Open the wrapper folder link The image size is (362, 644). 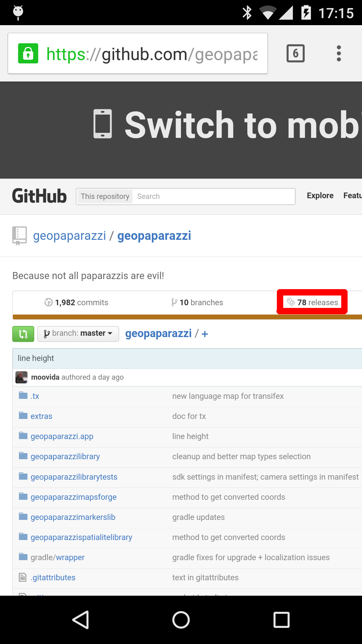click(70, 557)
